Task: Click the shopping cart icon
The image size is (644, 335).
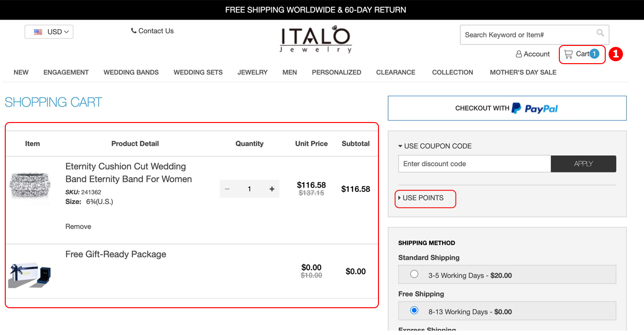Action: [x=568, y=54]
